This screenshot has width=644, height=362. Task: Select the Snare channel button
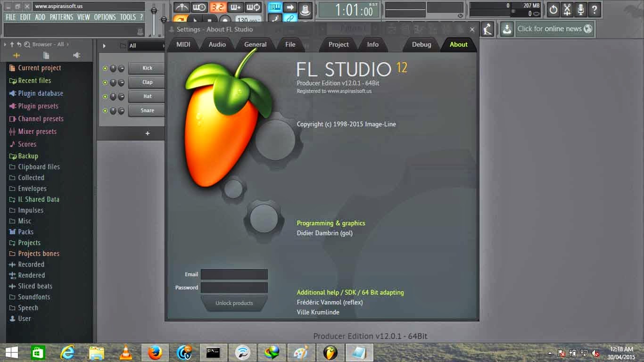(x=147, y=110)
